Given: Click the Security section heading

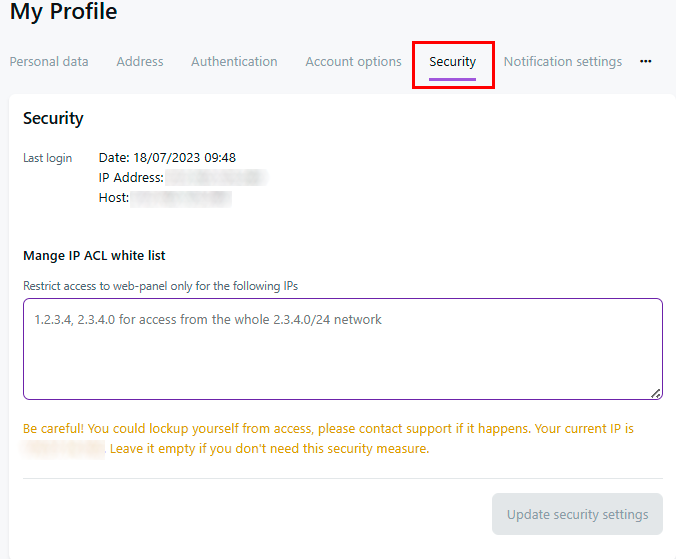Looking at the screenshot, I should pos(53,118).
